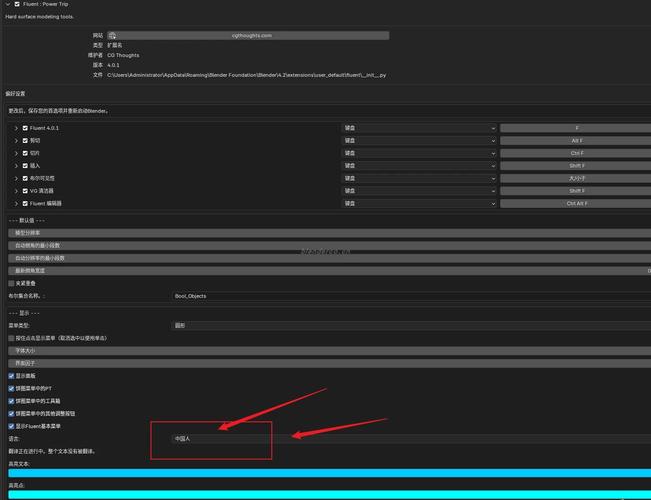Click the Shift F shortcut in VG 清洁器 row

coord(576,191)
